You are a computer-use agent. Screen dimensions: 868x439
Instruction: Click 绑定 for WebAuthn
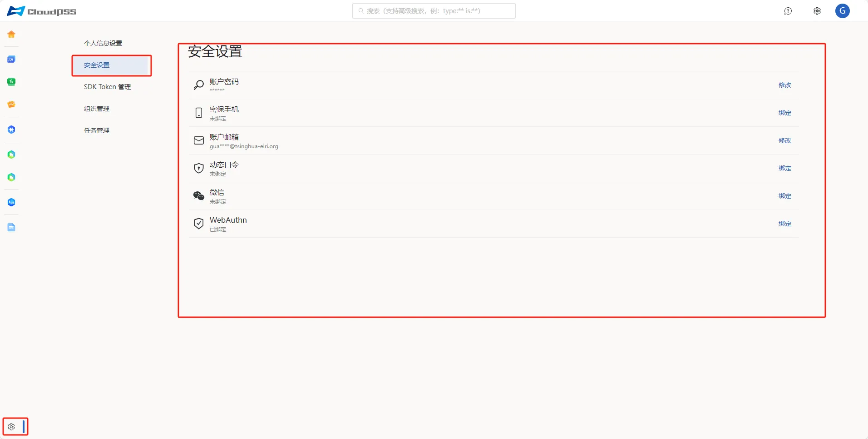tap(785, 224)
